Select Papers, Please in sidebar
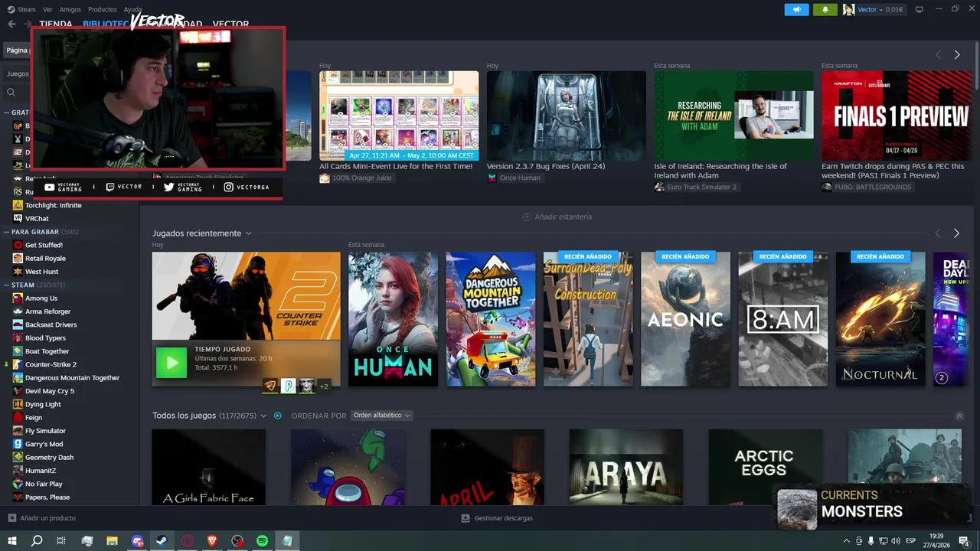Screen dimensions: 980x551 [47, 497]
